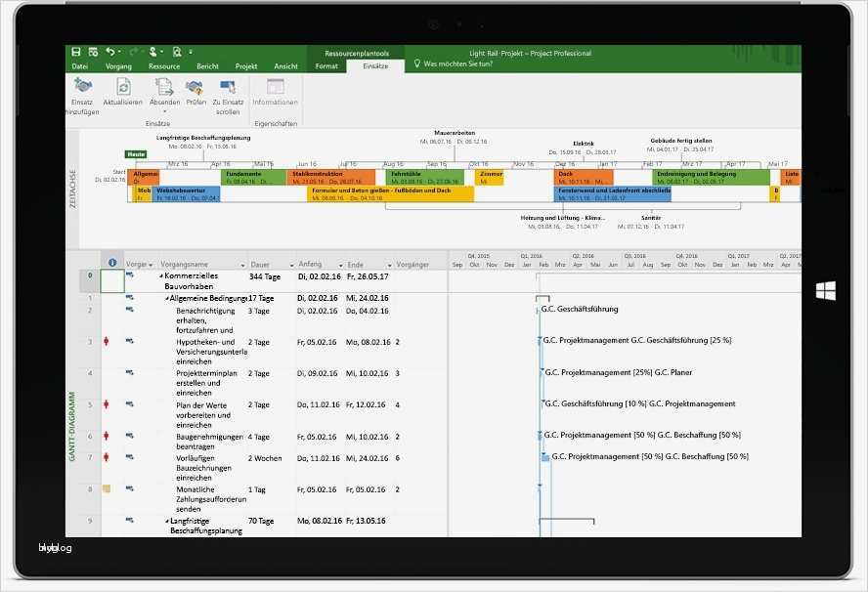Viewport: 868px width, 592px height.
Task: Click the Absenden document icon
Action: click(x=164, y=86)
